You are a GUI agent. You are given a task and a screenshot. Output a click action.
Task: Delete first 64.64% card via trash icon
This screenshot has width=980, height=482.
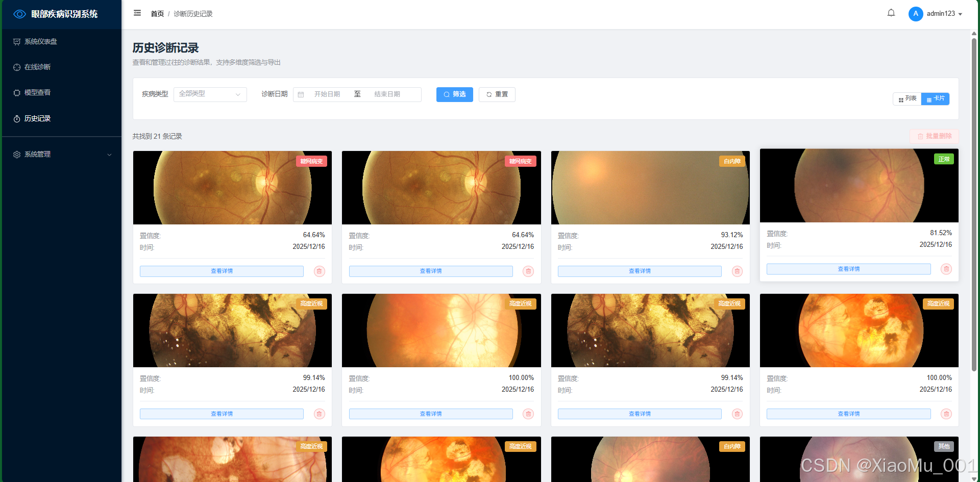coord(320,271)
